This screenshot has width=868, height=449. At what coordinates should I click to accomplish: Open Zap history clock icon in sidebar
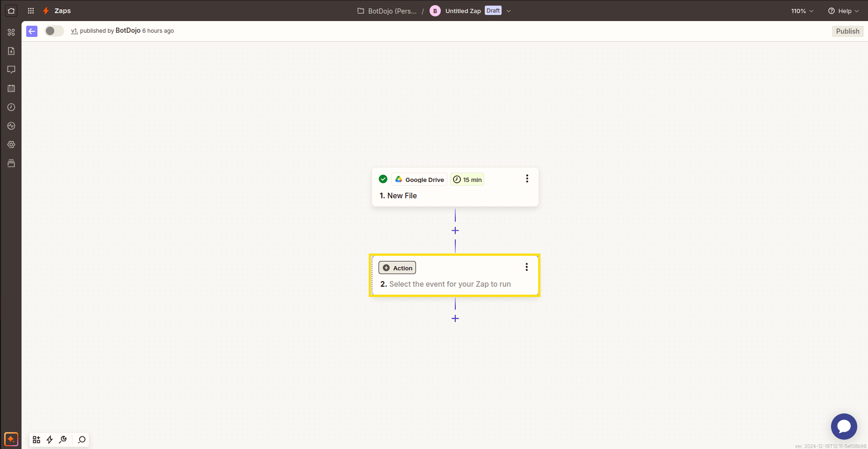(11, 107)
